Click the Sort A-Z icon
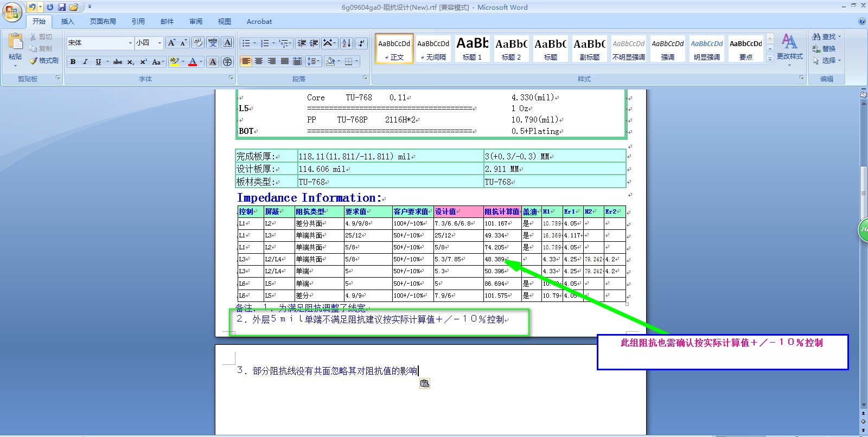Viewport: 868px width, 437px height. 347,43
